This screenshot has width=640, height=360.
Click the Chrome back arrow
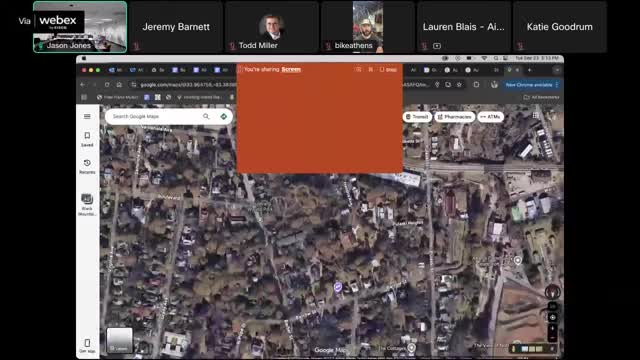(x=82, y=84)
